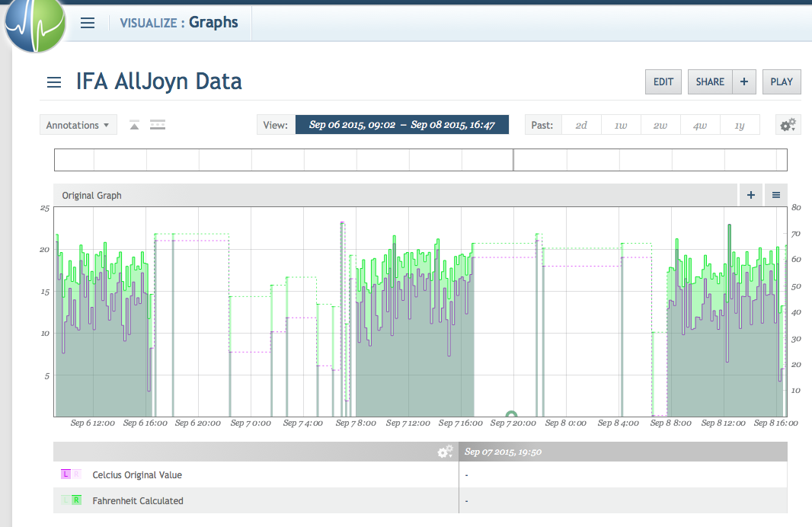This screenshot has height=527, width=812.
Task: Click the round pulse logo in the header
Action: (x=35, y=23)
